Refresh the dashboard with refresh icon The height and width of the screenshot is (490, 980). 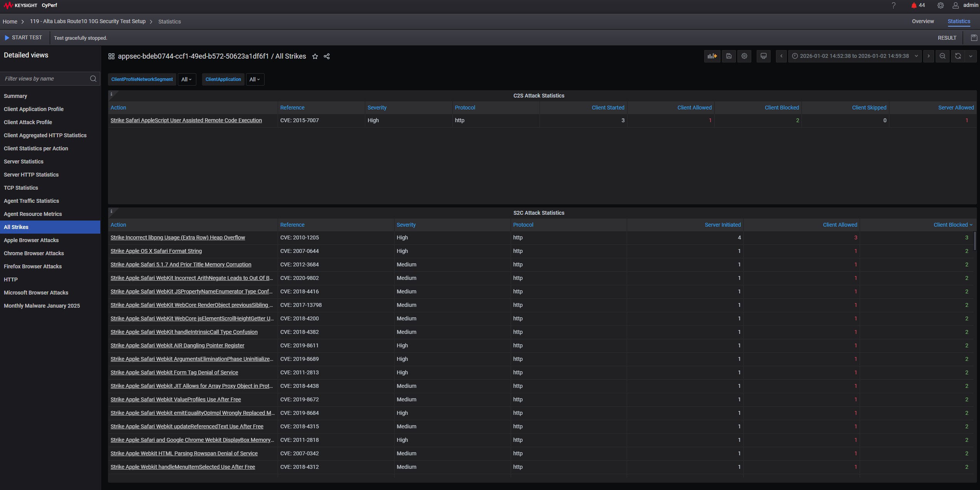click(958, 56)
